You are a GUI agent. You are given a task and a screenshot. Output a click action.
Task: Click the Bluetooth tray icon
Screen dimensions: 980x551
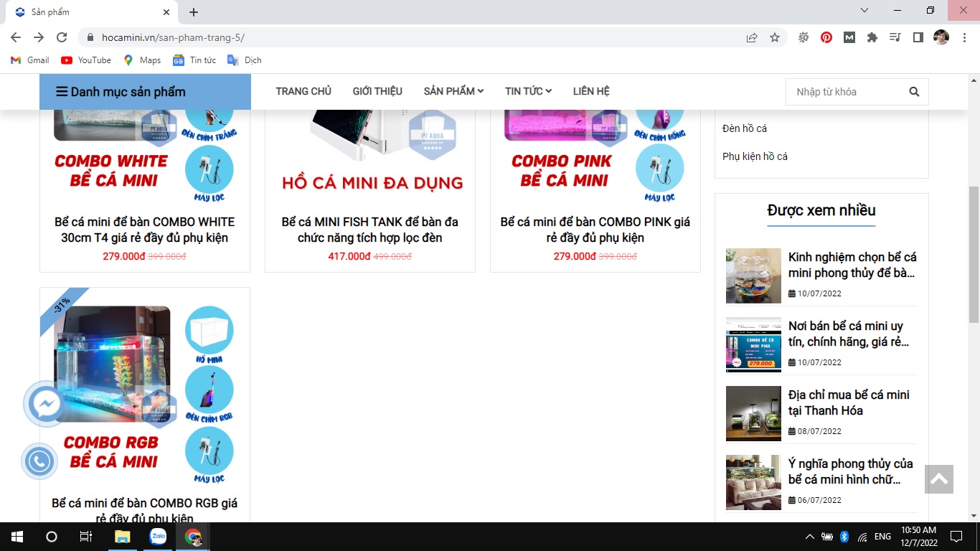pos(844,537)
